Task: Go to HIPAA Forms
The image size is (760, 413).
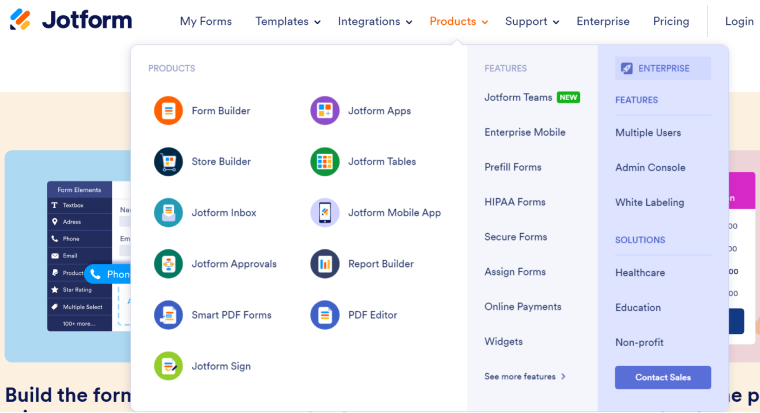Action: click(x=515, y=202)
